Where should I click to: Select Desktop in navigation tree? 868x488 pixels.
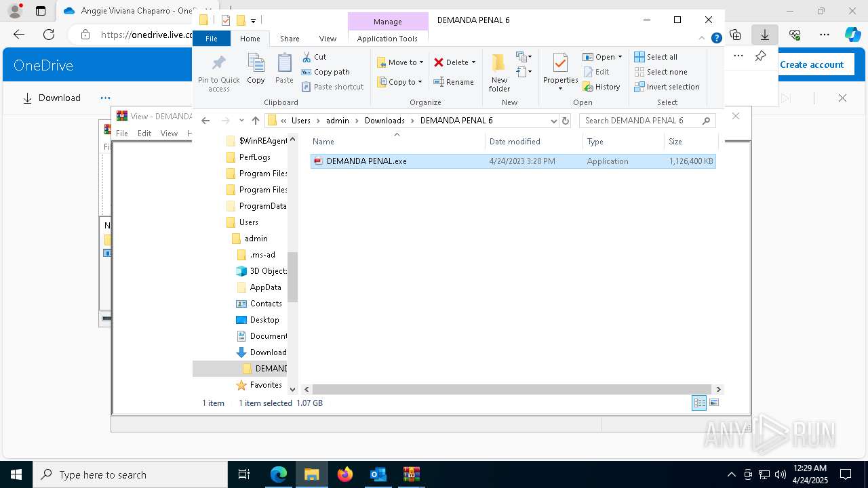[x=264, y=320]
